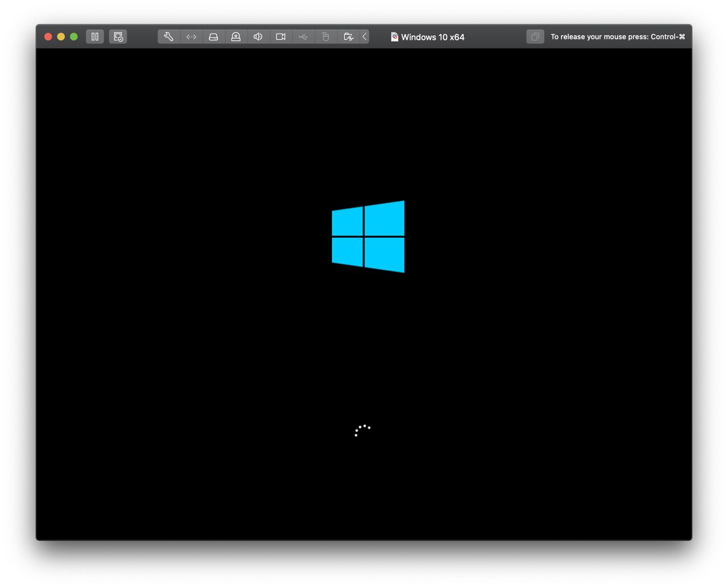
Task: Click the camera device icon
Action: click(x=281, y=37)
